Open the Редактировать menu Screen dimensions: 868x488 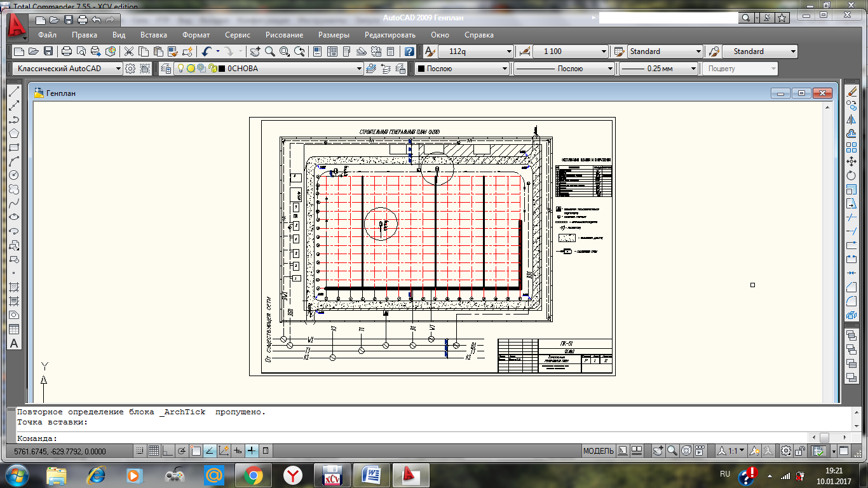coord(390,35)
